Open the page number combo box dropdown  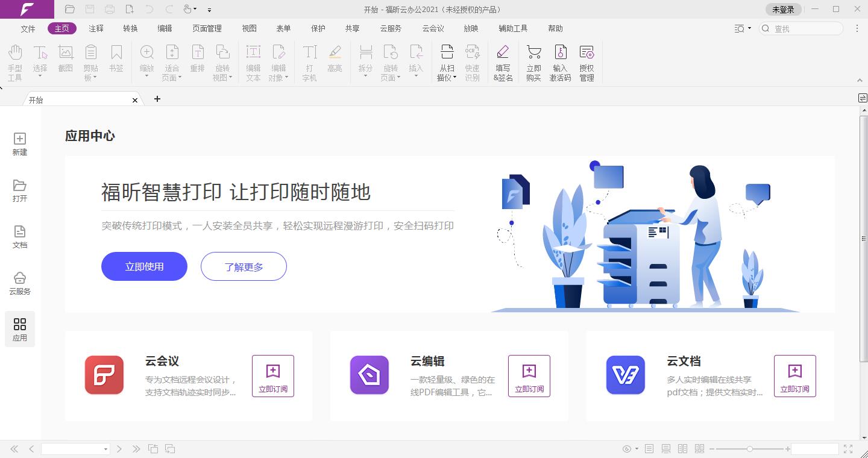105,449
